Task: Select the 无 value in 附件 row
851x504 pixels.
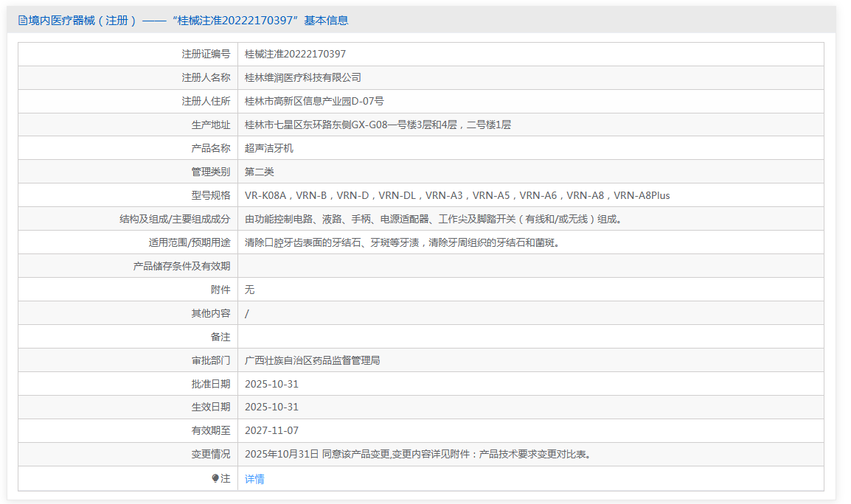Action: (x=249, y=290)
